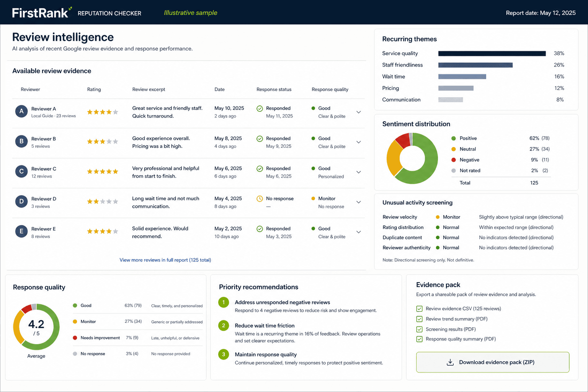Click the number 2 recommendation badge
Screen dimensions: 588x392
click(x=224, y=326)
